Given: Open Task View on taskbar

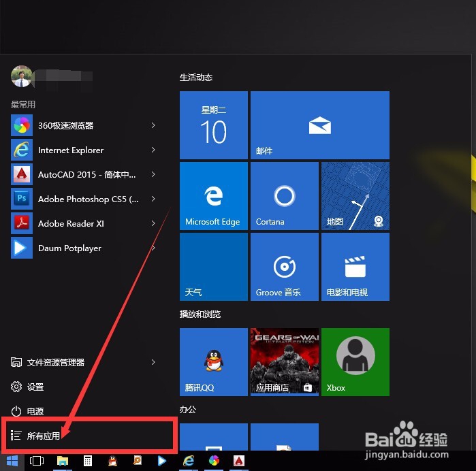Looking at the screenshot, I should pyautogui.click(x=37, y=461).
